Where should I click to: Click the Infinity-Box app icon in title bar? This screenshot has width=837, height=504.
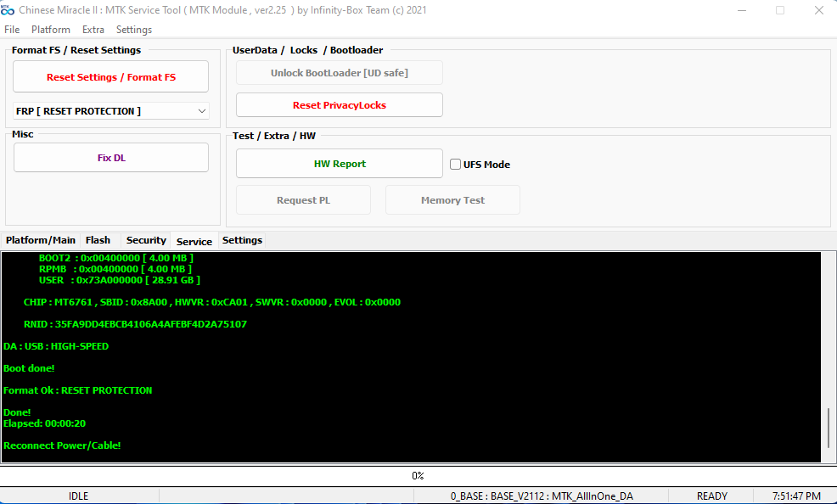(8, 10)
